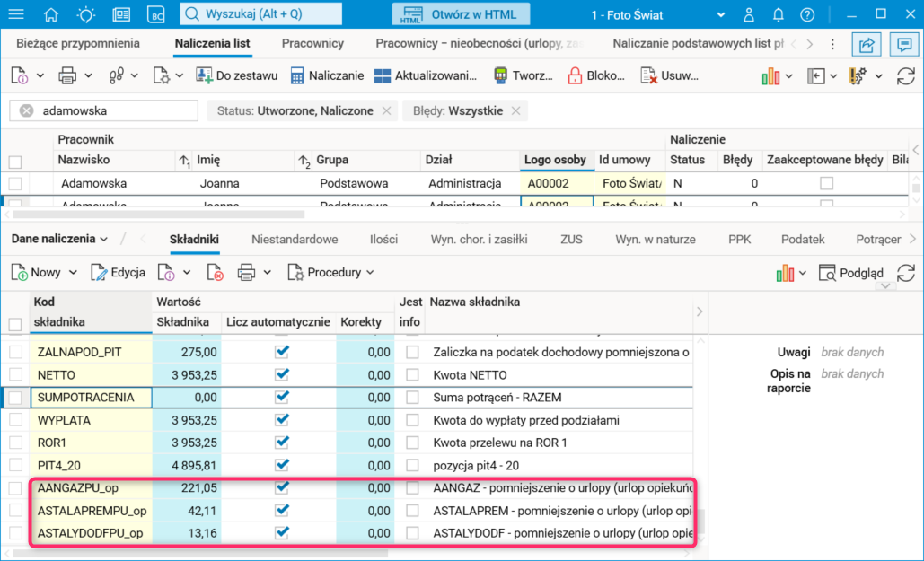Viewport: 924px width, 561px height.
Task: Toggle checkbox for ZALNAPOD_PIT row
Action: coord(15,351)
